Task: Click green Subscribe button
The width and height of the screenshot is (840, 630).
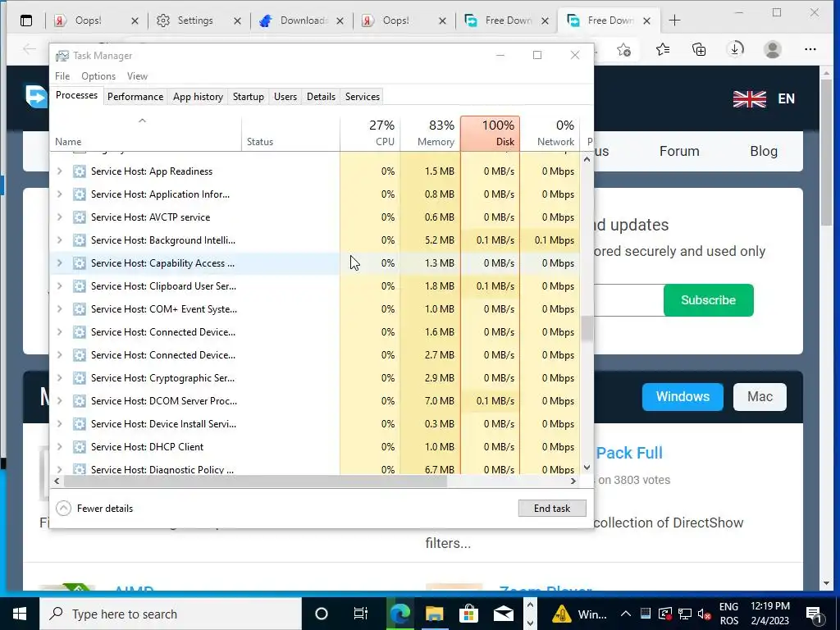Action: tap(708, 300)
